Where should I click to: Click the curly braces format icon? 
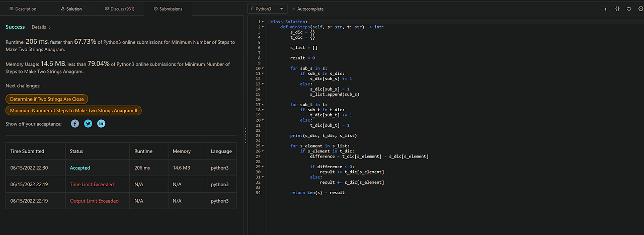point(617,9)
